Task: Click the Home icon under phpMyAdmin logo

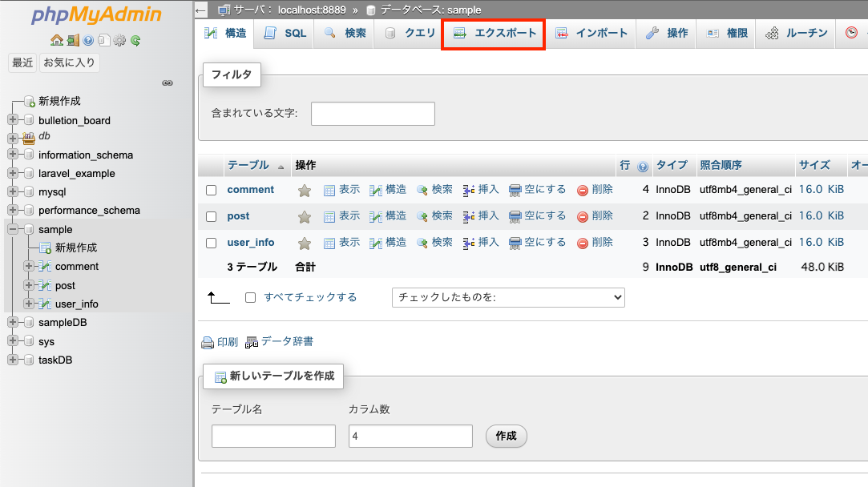Action: point(56,40)
